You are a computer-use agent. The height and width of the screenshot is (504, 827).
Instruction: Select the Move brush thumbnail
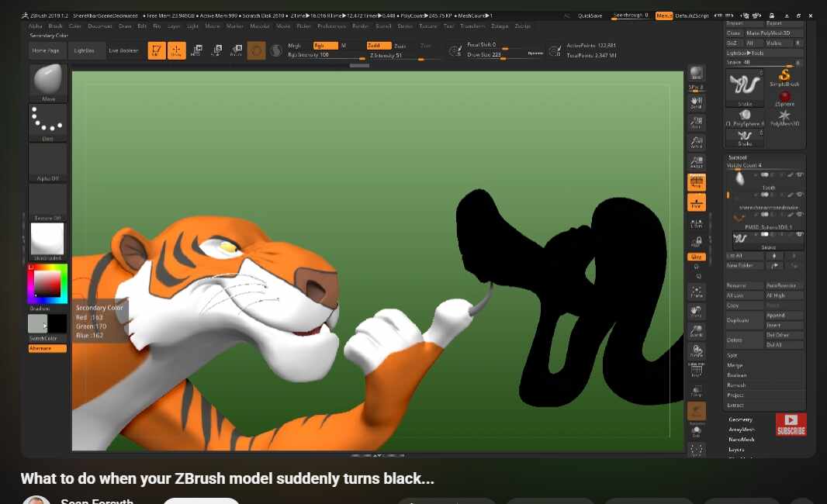(x=48, y=83)
